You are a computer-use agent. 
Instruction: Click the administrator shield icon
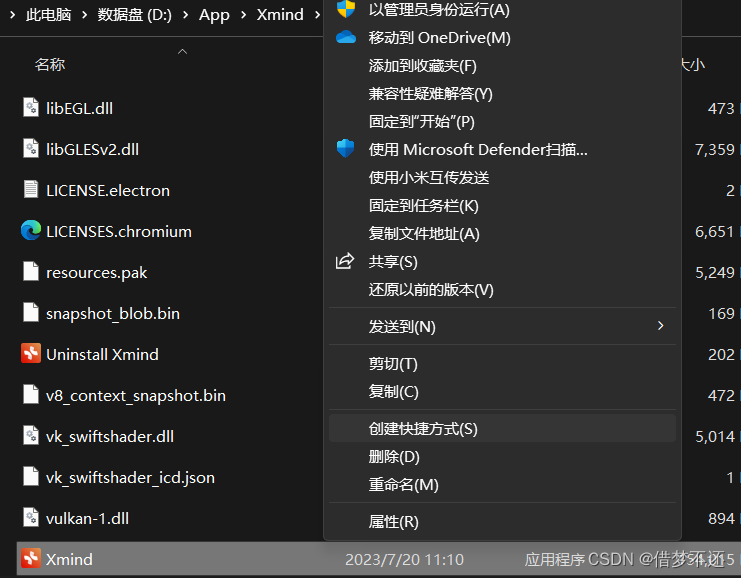pyautogui.click(x=346, y=9)
